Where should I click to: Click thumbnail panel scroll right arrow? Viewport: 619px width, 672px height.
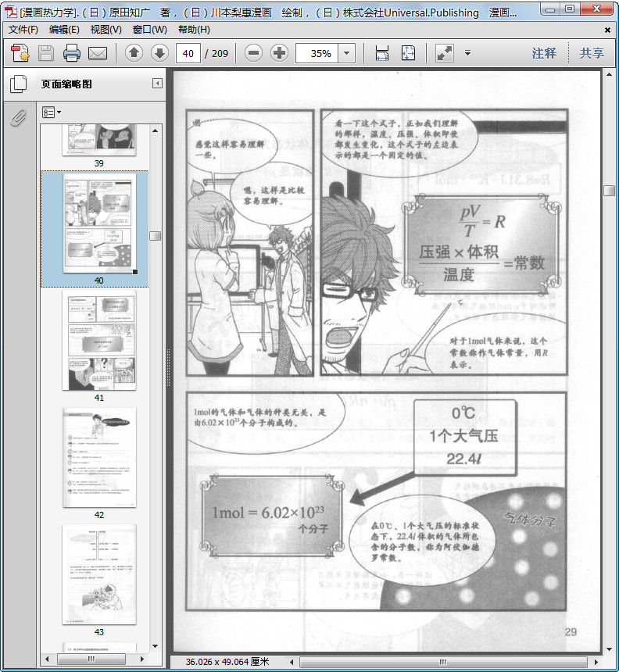point(142,659)
